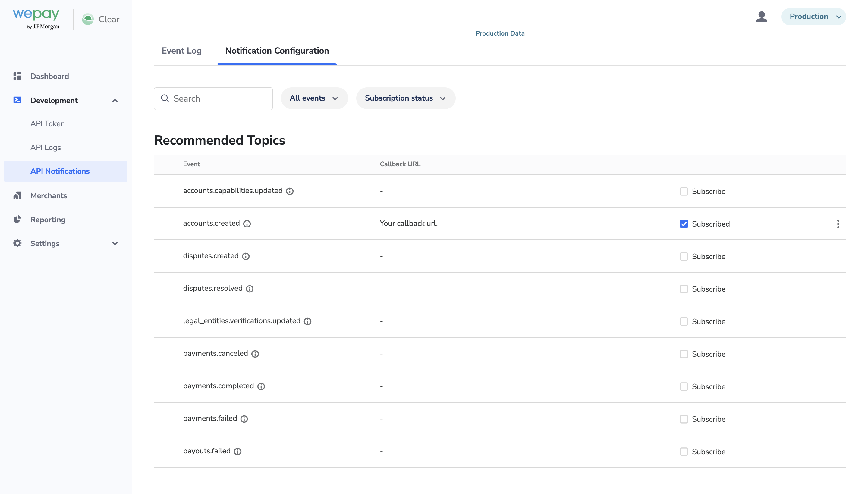Enable Subscribe for accounts.capabilities.updated
The image size is (868, 494).
683,191
